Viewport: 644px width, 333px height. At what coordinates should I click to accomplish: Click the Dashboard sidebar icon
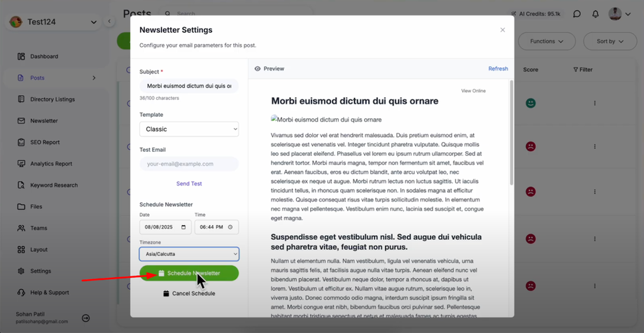21,56
